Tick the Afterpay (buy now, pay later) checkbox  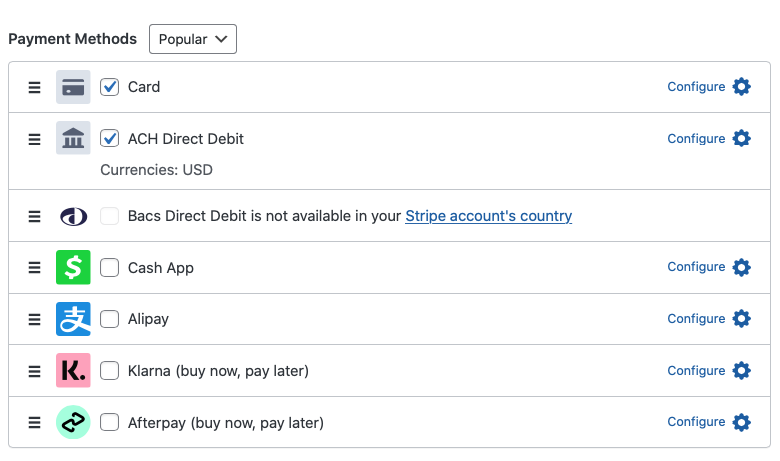pos(110,423)
